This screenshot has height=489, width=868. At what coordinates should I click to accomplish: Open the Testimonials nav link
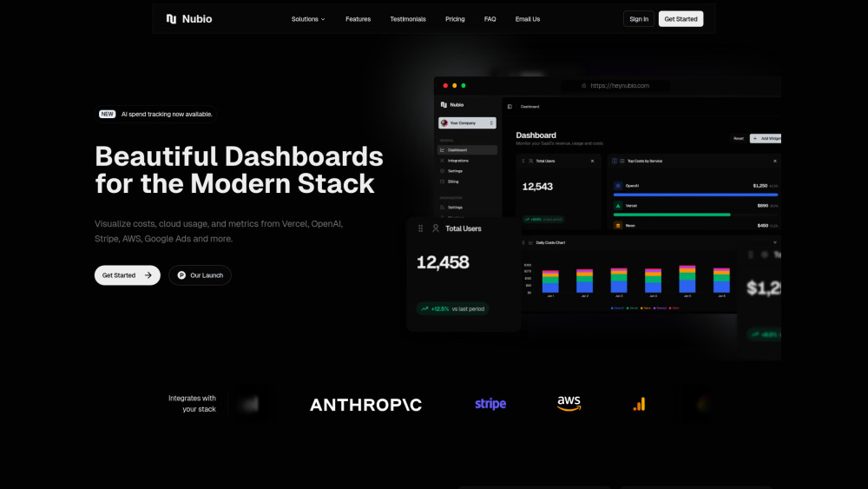[408, 19]
